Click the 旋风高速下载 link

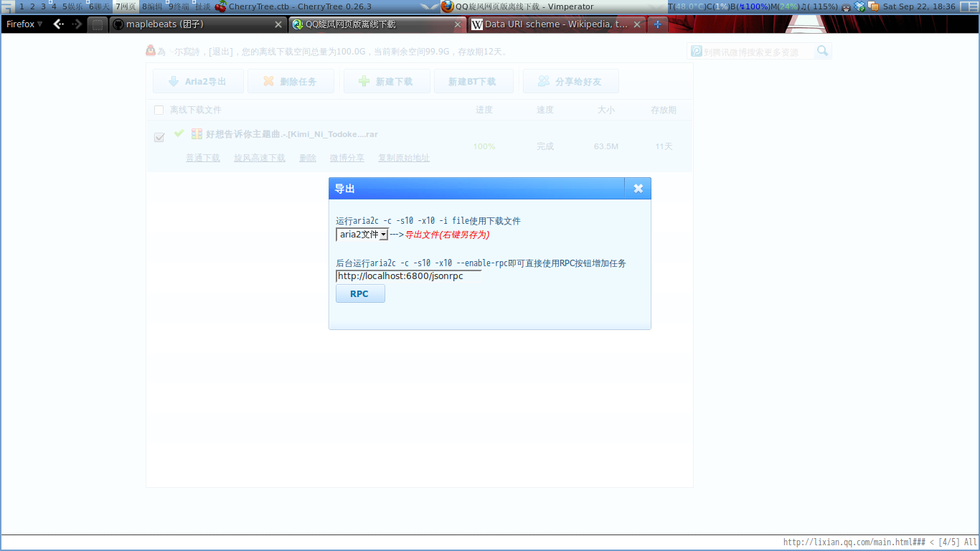click(x=260, y=158)
